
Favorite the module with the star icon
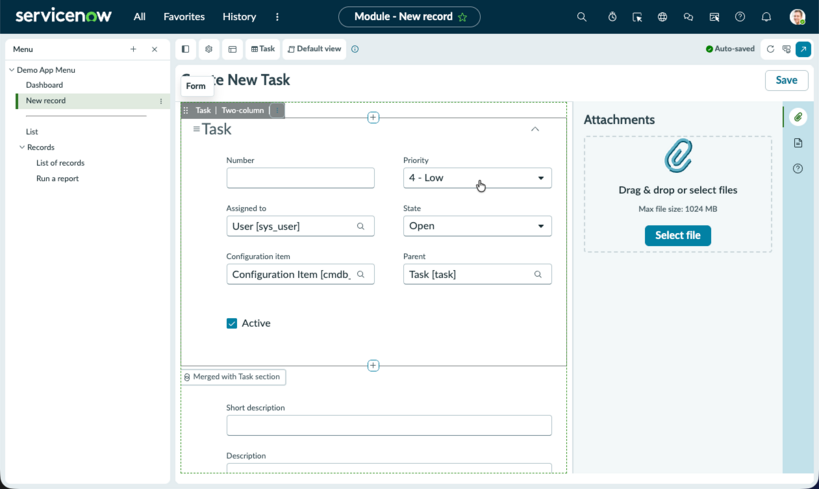[x=462, y=17]
